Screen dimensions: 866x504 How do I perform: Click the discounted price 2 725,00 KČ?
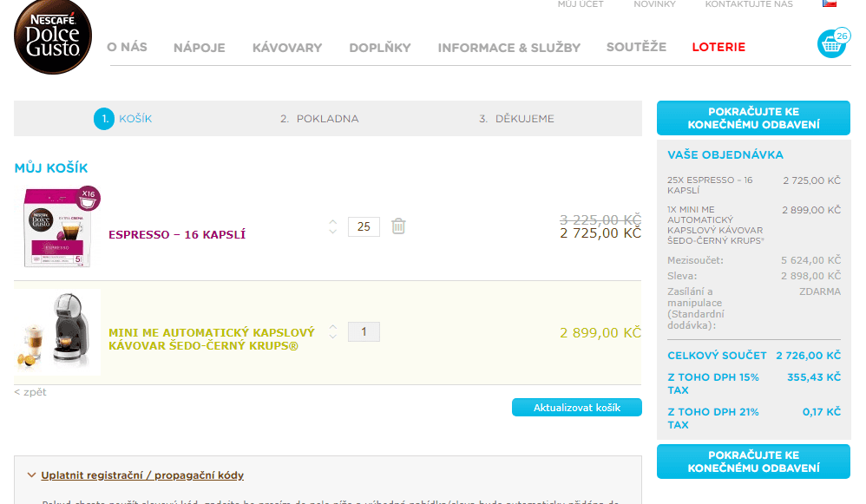[600, 233]
